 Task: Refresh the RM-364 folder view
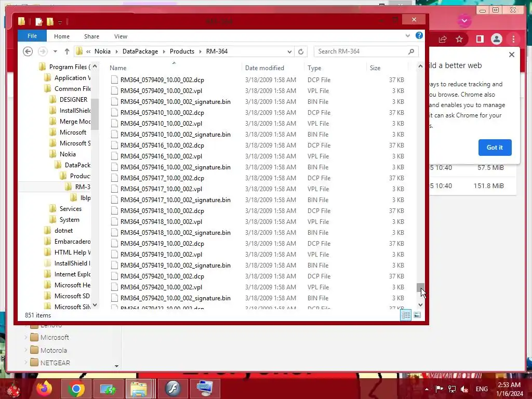pyautogui.click(x=301, y=51)
